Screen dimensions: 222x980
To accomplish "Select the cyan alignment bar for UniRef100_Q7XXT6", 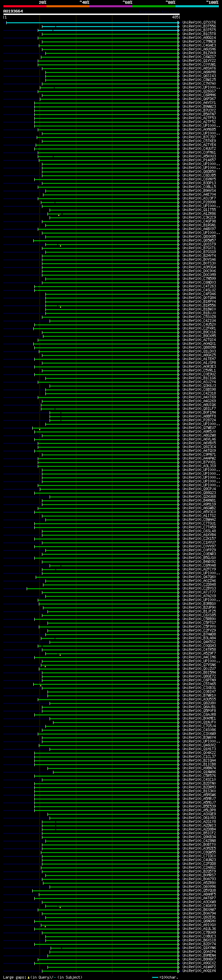I will click(x=93, y=23).
